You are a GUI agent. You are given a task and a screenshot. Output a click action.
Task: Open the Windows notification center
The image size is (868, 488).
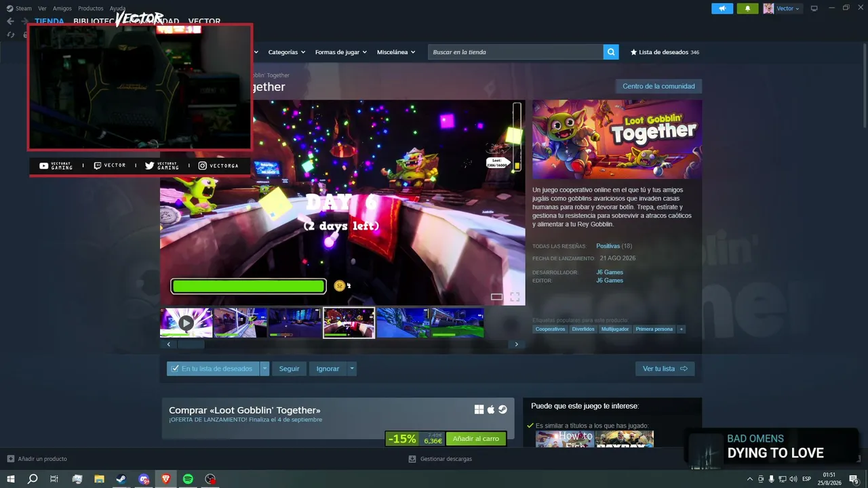point(854,479)
